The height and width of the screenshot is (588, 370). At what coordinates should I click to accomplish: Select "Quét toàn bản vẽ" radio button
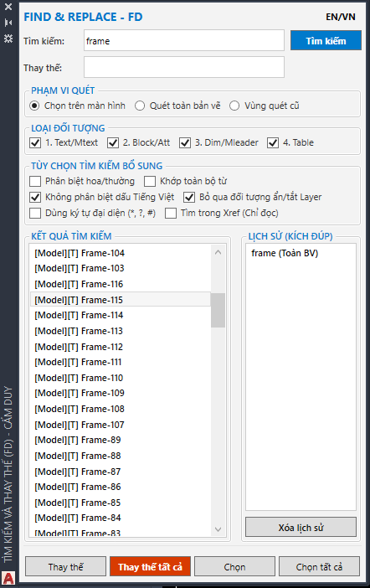tap(140, 106)
